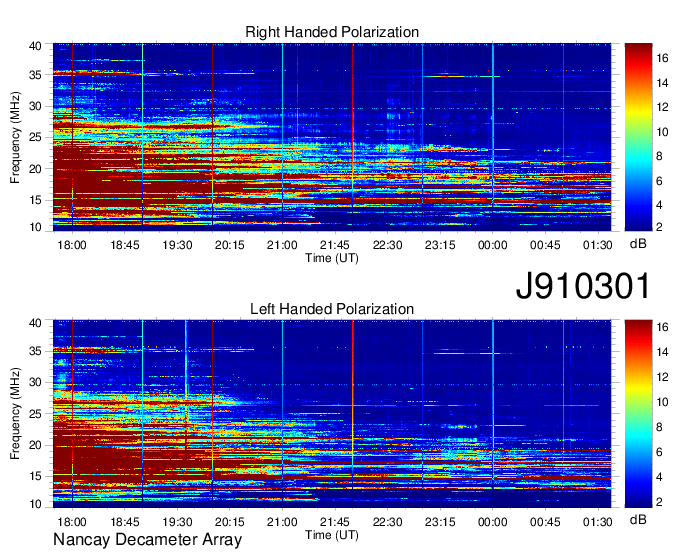The height and width of the screenshot is (552, 680).
Task: Click the 22:30 tick label under the bottom plot
Action: [387, 522]
